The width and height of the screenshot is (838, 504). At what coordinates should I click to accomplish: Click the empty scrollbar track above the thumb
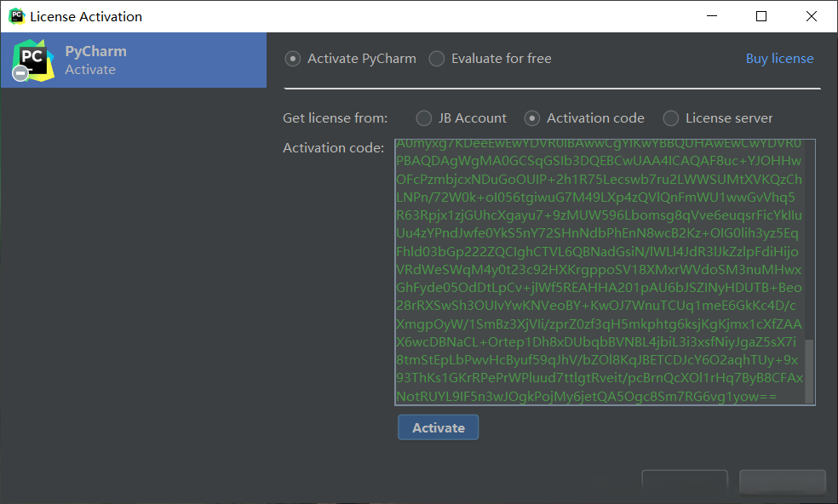tap(810, 238)
